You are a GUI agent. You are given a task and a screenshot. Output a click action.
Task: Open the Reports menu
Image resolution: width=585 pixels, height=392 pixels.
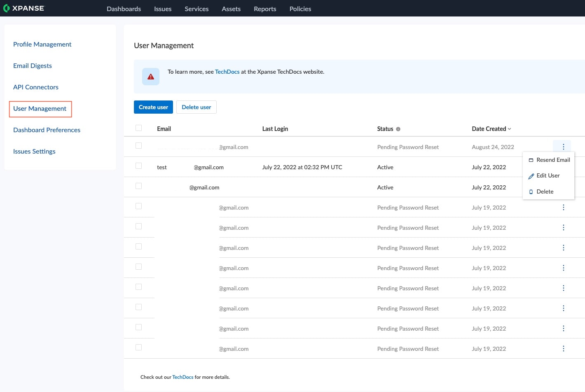[x=265, y=9]
